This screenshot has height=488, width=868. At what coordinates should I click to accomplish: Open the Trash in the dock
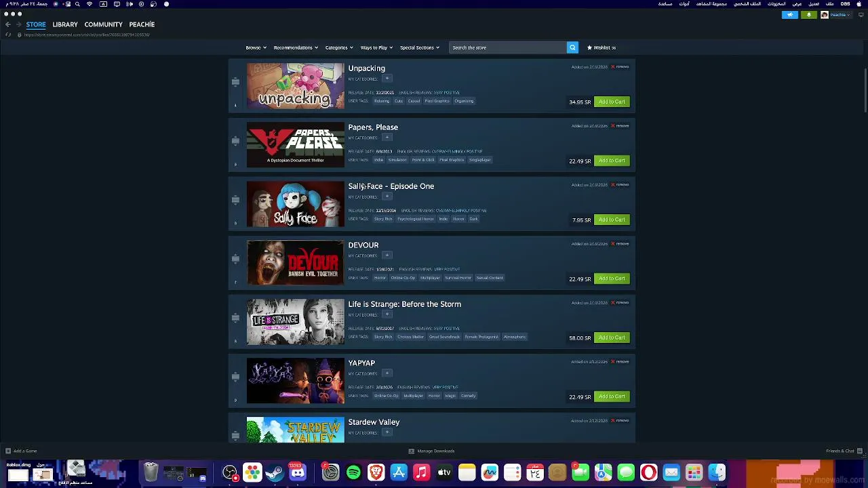(151, 472)
